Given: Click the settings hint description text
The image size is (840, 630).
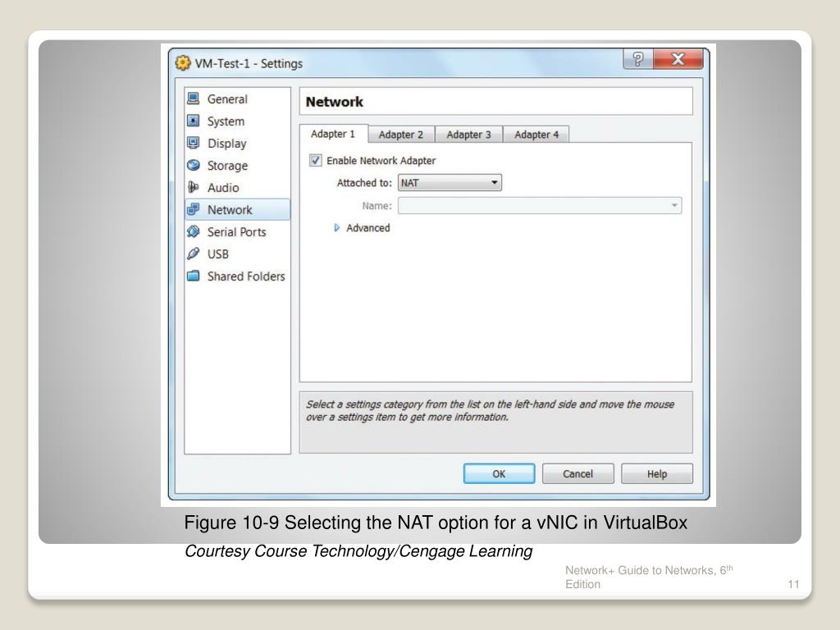Looking at the screenshot, I should tap(490, 410).
